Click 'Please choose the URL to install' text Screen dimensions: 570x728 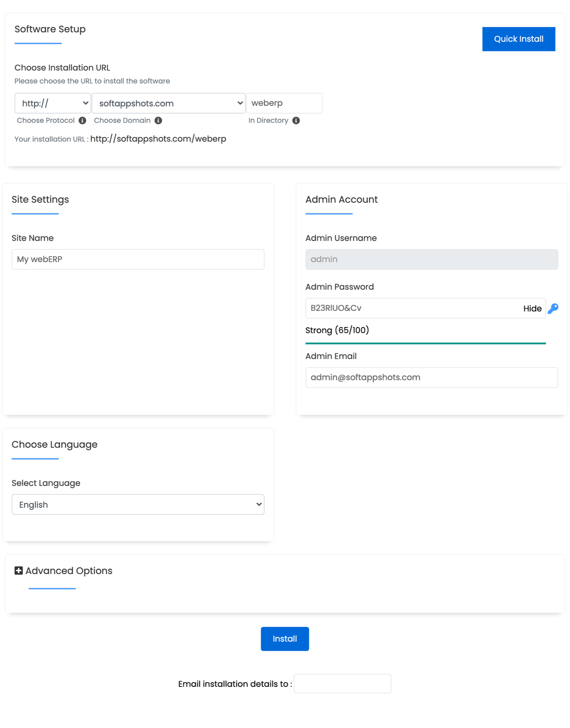point(92,81)
